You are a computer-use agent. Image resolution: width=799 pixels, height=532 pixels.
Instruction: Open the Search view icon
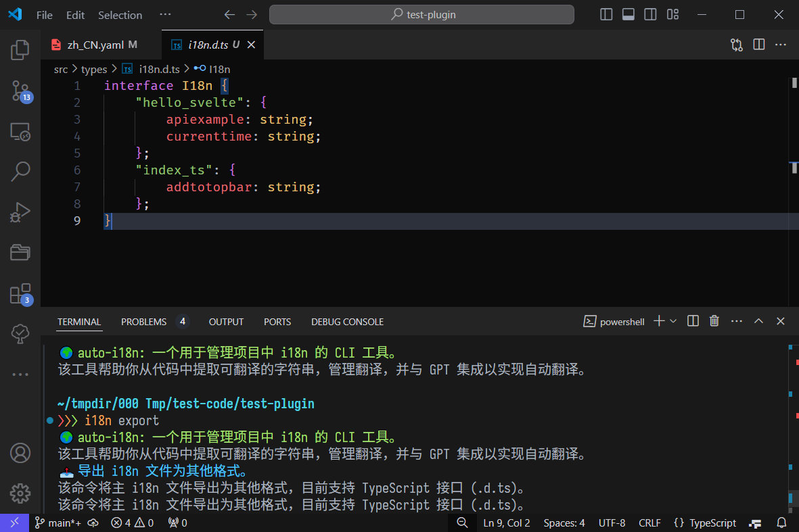20,171
